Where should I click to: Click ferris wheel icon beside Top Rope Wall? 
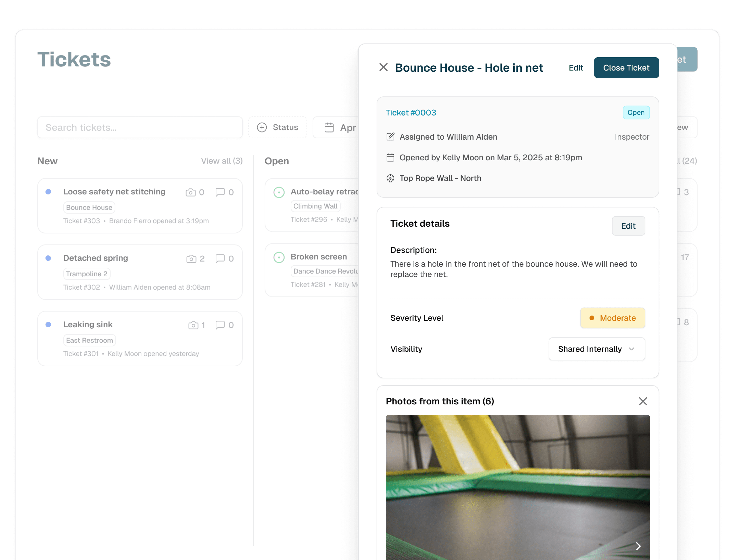click(x=390, y=178)
